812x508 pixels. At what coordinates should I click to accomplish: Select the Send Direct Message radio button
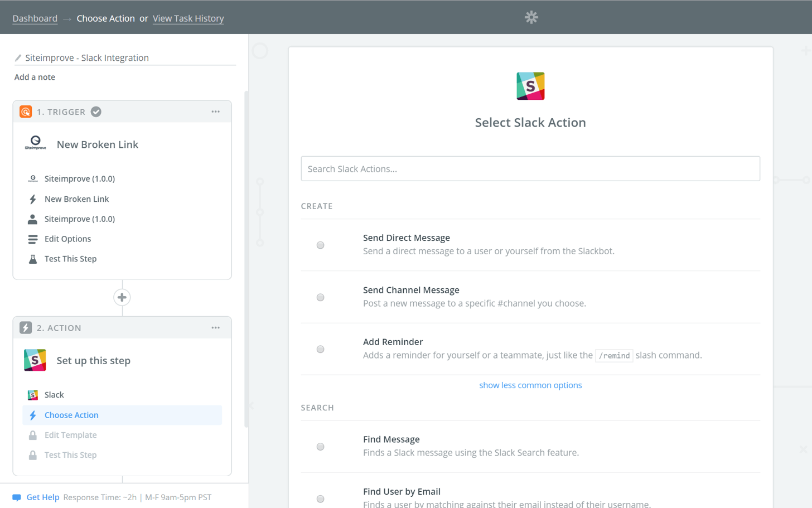[320, 245]
